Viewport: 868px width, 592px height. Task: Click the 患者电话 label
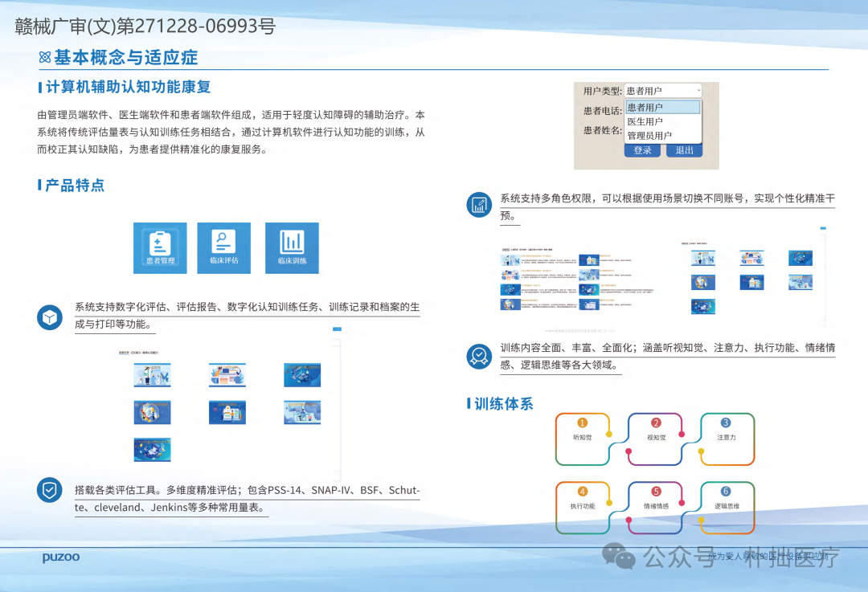point(602,111)
